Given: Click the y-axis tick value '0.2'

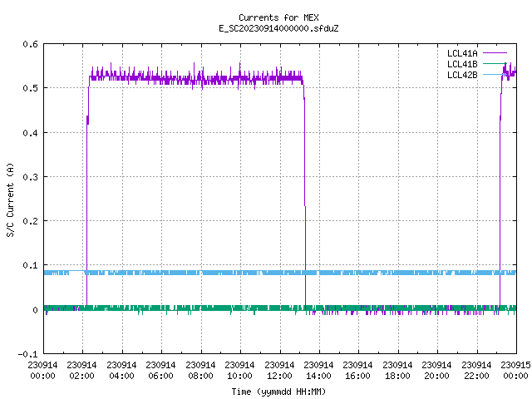Looking at the screenshot, I should coord(30,221).
